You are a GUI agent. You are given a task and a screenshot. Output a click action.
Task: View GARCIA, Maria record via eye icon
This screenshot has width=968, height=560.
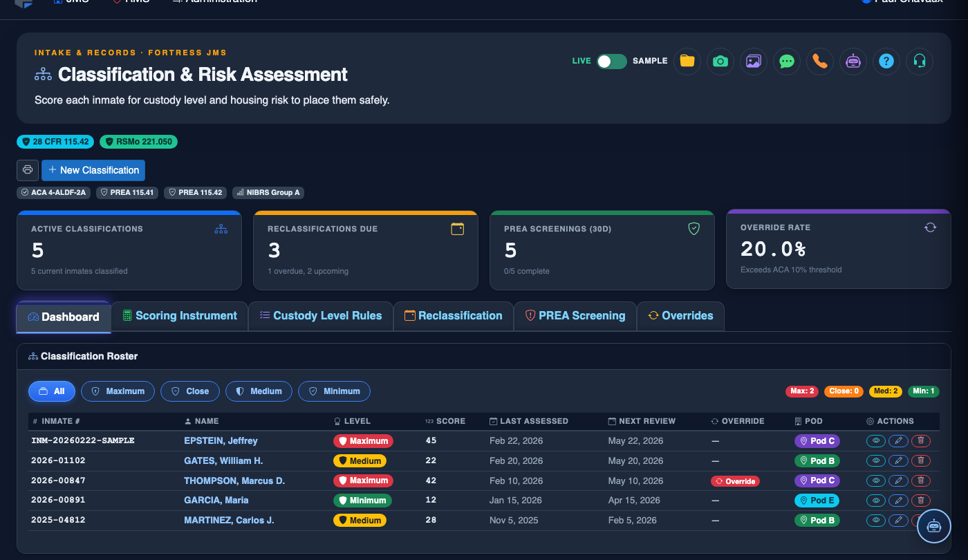(x=875, y=500)
